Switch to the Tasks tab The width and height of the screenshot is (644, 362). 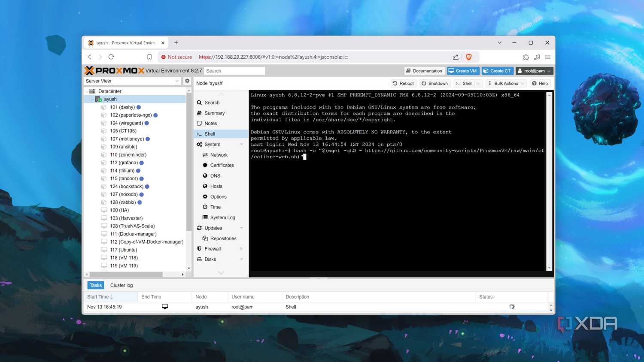pyautogui.click(x=96, y=285)
